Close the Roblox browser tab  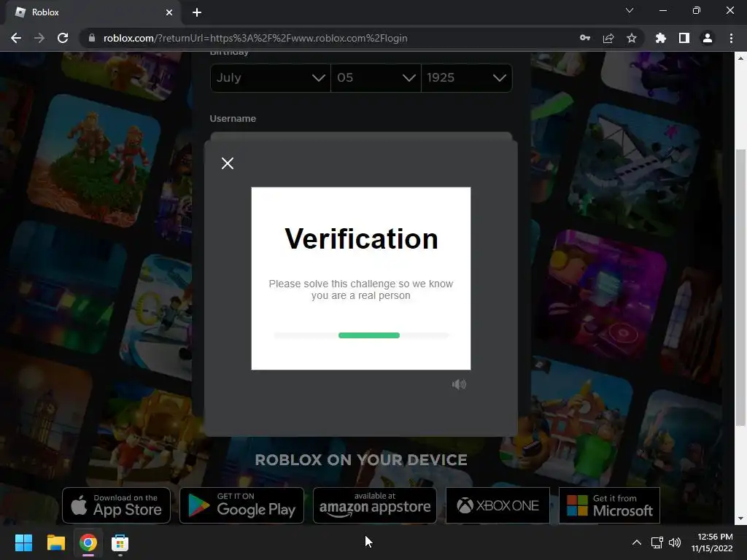tap(169, 12)
